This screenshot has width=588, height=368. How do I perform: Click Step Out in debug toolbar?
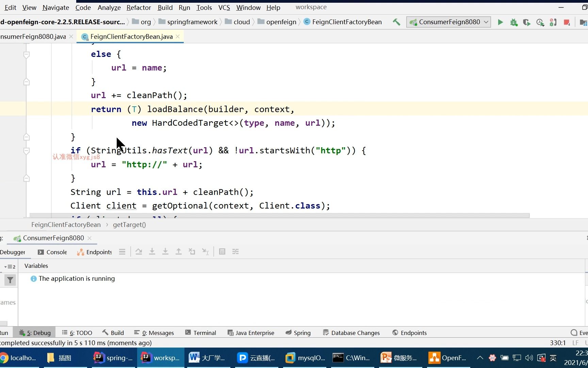click(179, 252)
